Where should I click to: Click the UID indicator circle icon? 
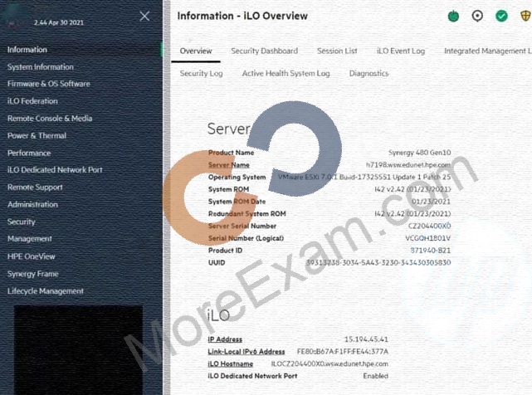pos(477,16)
